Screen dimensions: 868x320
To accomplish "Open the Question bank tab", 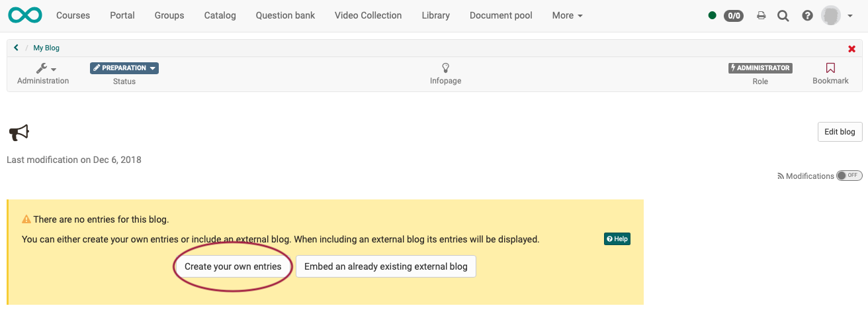I will 285,15.
